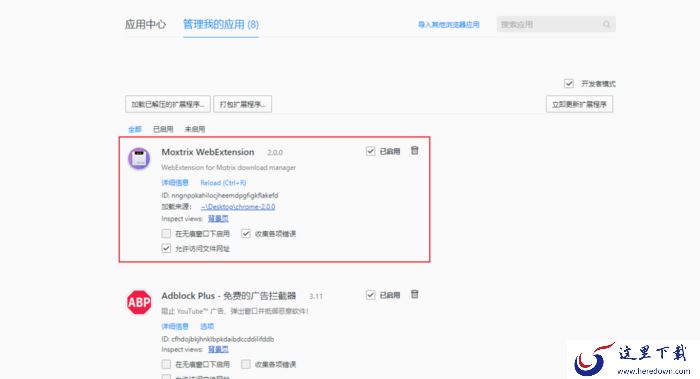
Task: Click the Moxtrix WebExtension purple icon
Action: pyautogui.click(x=139, y=158)
